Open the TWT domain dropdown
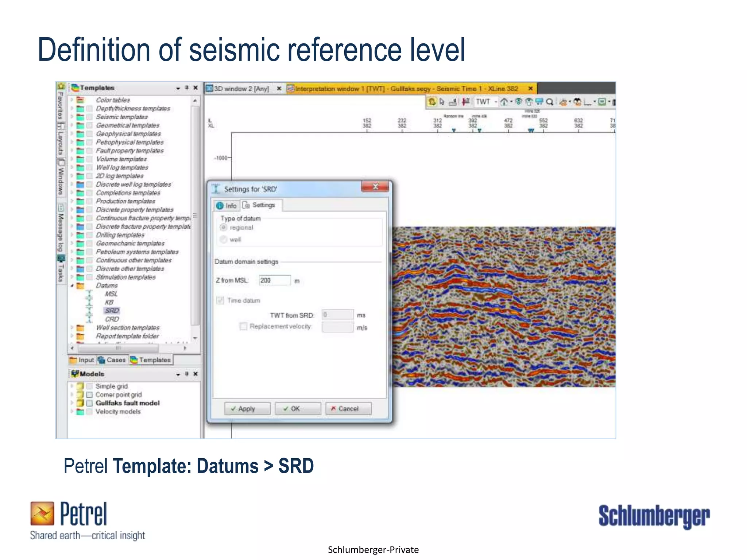The height and width of the screenshot is (560, 747). tap(496, 102)
